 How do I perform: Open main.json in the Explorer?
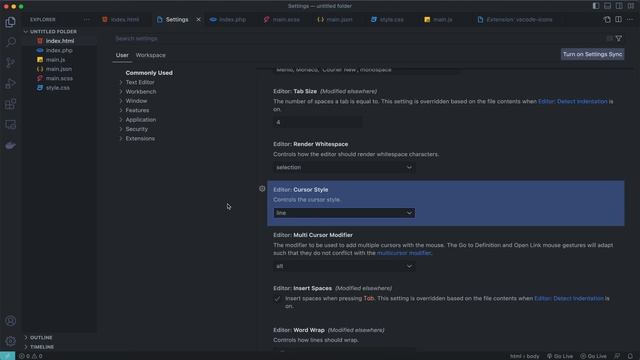click(x=59, y=69)
